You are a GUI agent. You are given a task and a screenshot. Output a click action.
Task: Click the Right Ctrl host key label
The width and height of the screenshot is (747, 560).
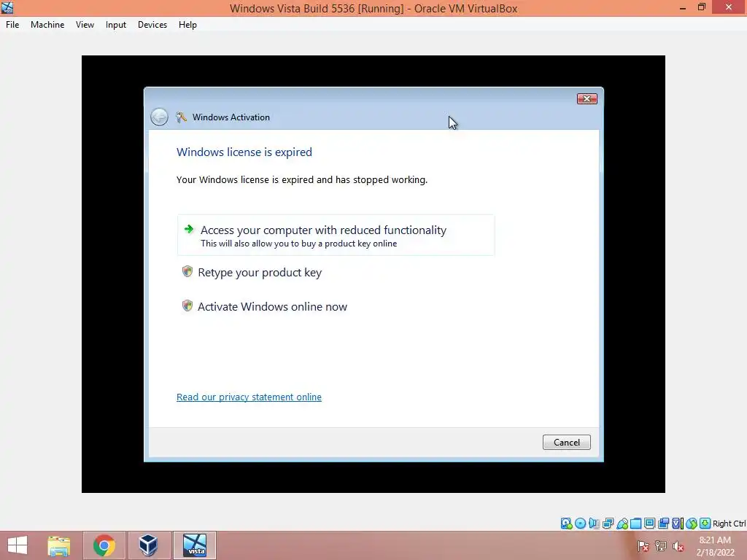pyautogui.click(x=729, y=524)
